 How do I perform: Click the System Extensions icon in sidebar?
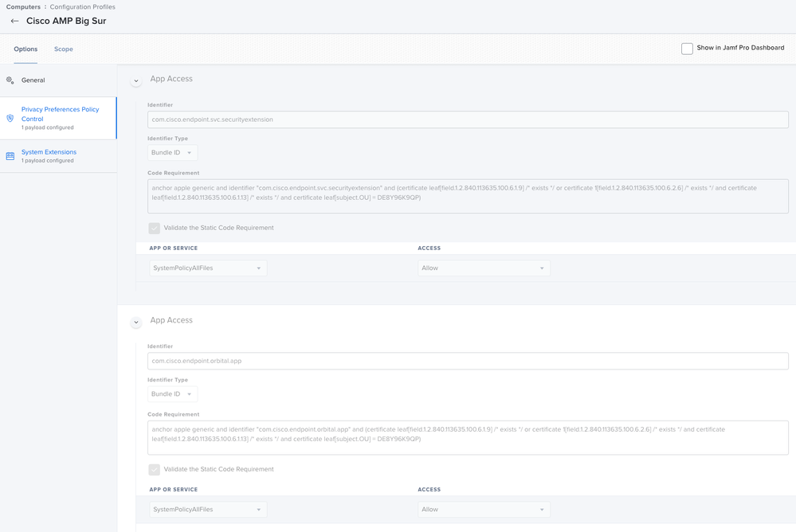tap(10, 156)
